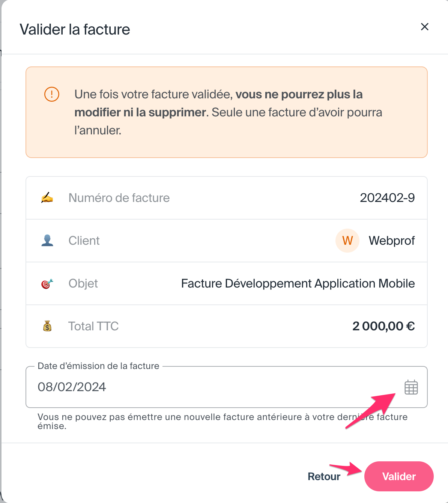Select the invoice number 202402-9
Image resolution: width=448 pixels, height=503 pixels.
pos(387,198)
